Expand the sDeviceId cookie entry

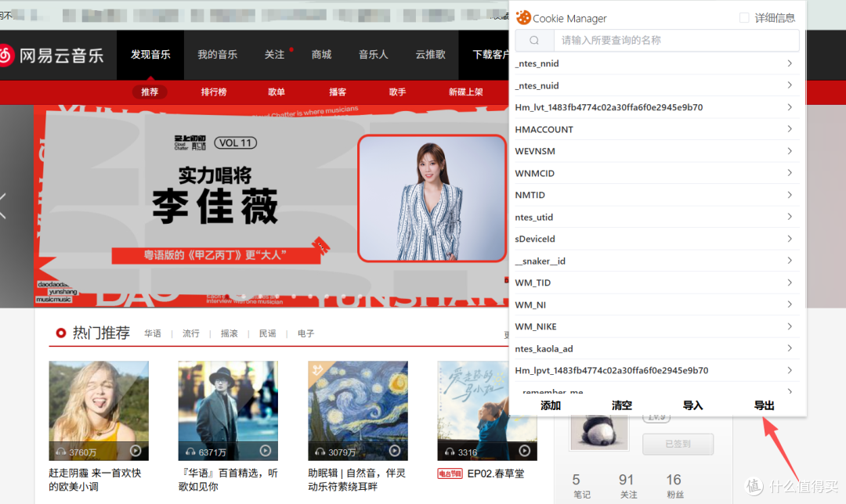(657, 239)
